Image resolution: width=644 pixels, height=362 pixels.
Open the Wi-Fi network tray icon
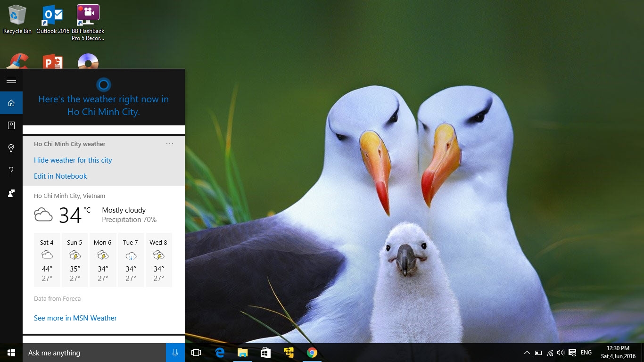pos(550,353)
